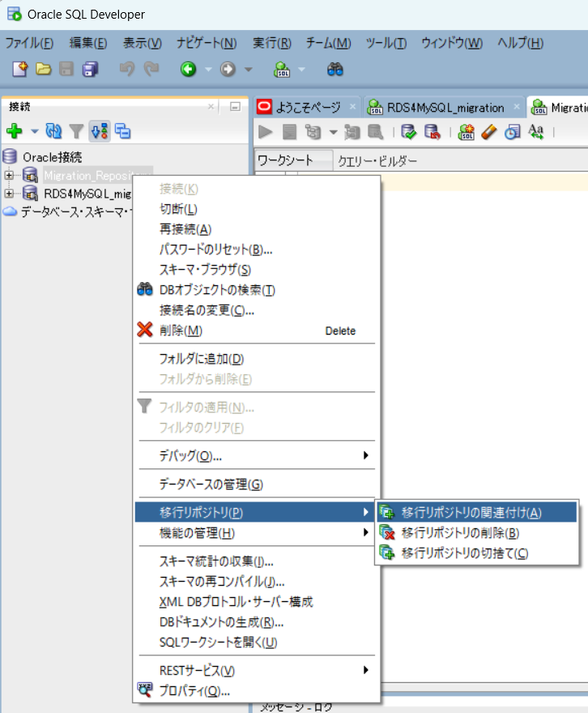Choose 移行リポジトリの関連付け(A)
Screen dimensions: 588x713
(x=477, y=512)
